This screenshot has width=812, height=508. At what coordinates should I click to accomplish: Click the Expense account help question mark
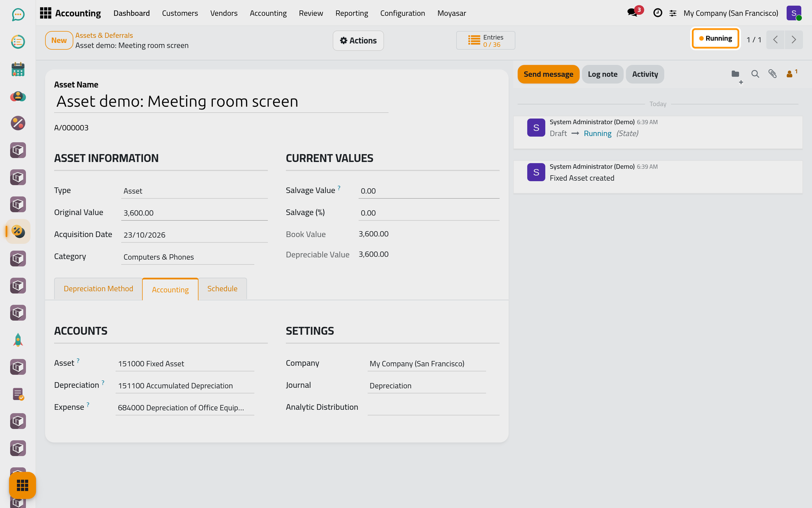(88, 404)
